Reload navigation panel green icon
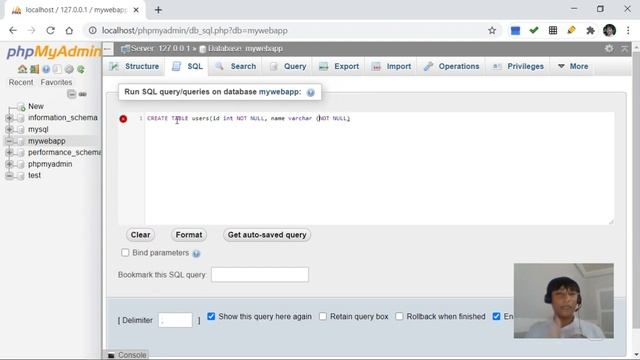This screenshot has width=640, height=360. (x=81, y=69)
